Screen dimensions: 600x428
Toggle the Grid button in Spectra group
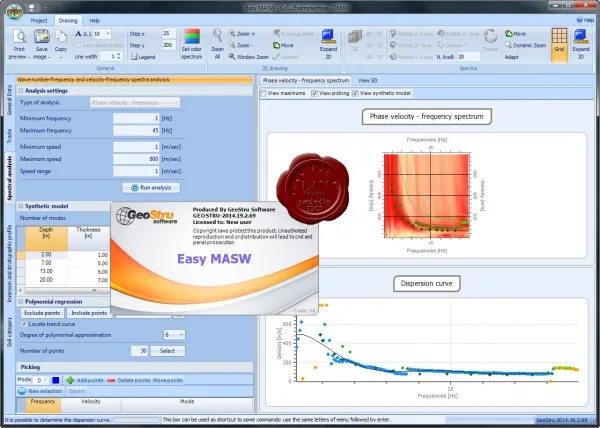click(x=559, y=45)
